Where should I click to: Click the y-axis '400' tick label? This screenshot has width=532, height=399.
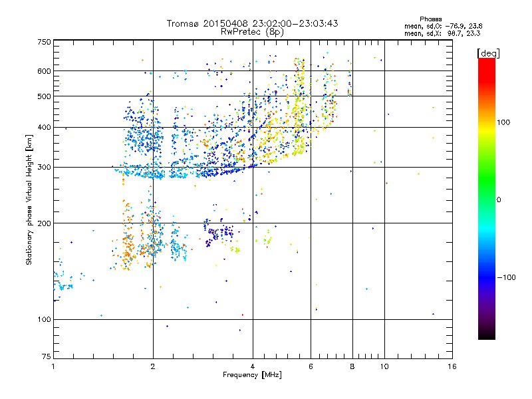[x=45, y=127]
